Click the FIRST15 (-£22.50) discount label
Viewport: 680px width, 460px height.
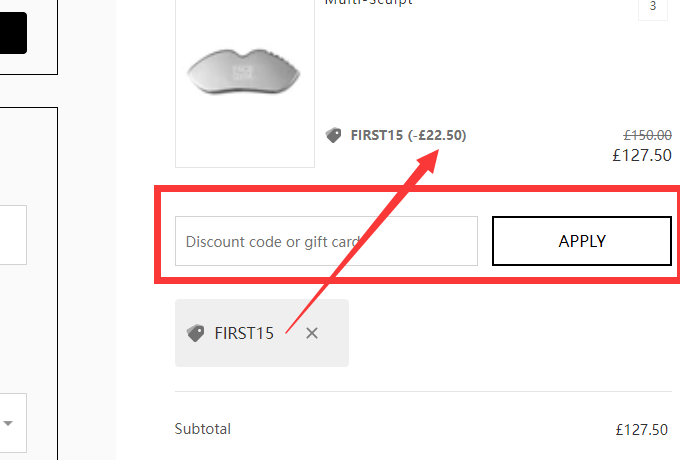coord(408,135)
